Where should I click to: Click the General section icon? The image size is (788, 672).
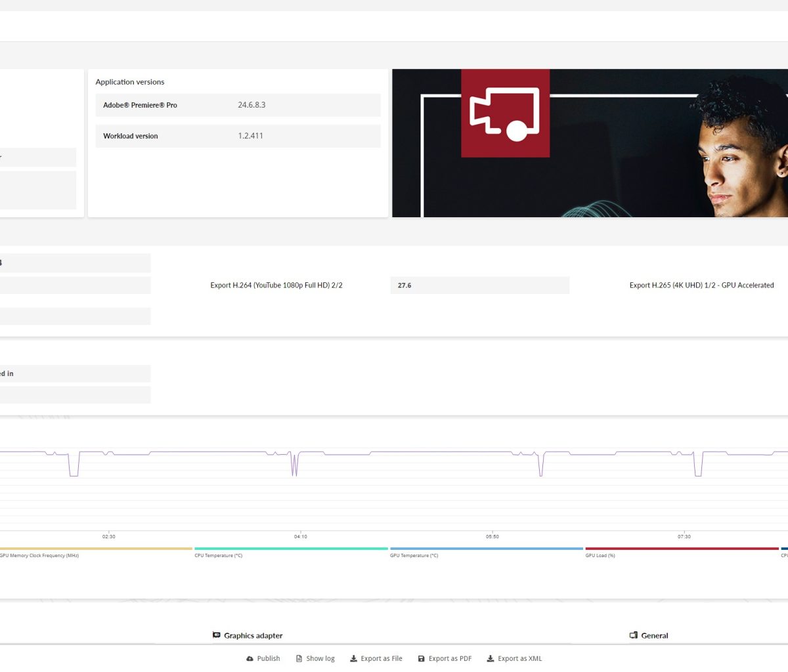(633, 635)
